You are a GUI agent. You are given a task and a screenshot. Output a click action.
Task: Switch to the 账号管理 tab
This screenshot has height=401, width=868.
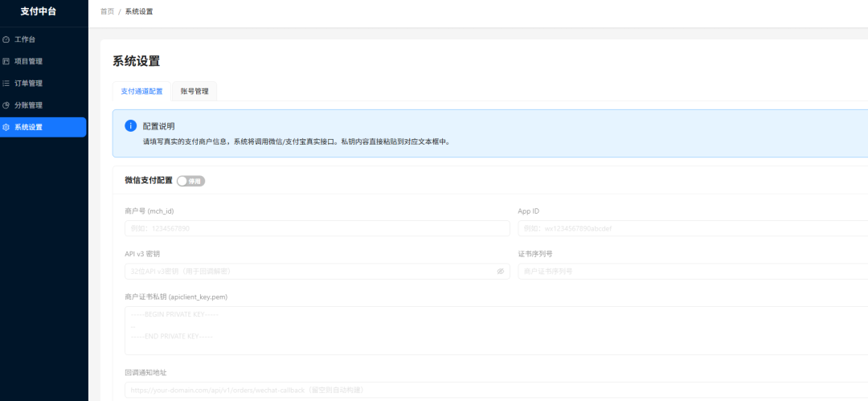(194, 92)
